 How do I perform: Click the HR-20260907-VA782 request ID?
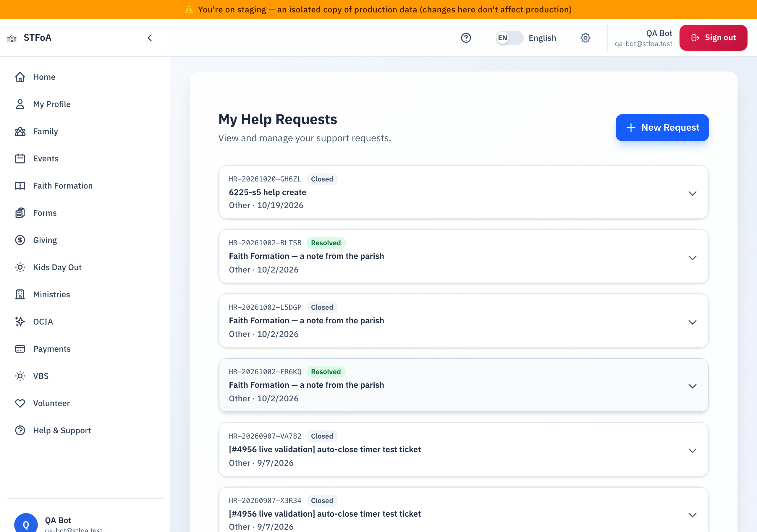(265, 436)
